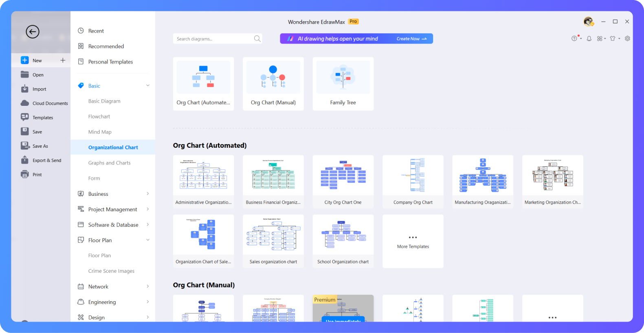Viewport: 644px width, 333px height.
Task: Click the user profile avatar
Action: click(x=588, y=22)
